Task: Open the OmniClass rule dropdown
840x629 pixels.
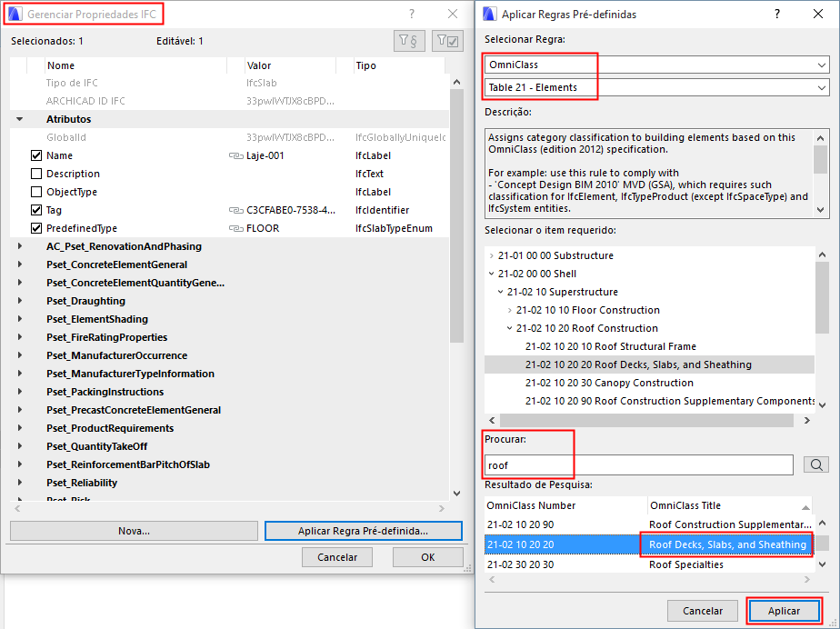Action: (x=656, y=65)
